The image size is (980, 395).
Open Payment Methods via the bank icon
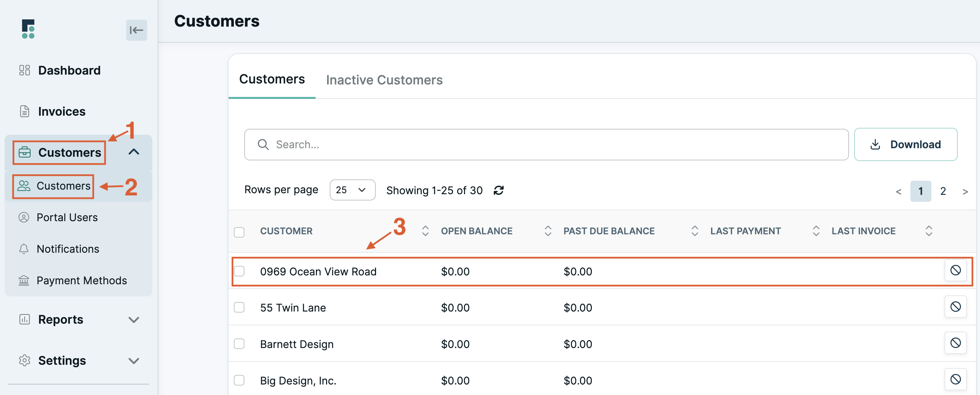[25, 280]
